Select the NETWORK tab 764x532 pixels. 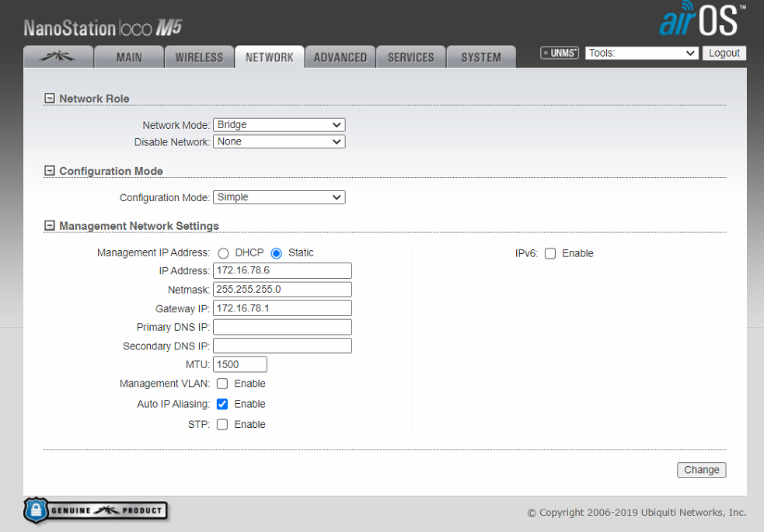tap(270, 57)
